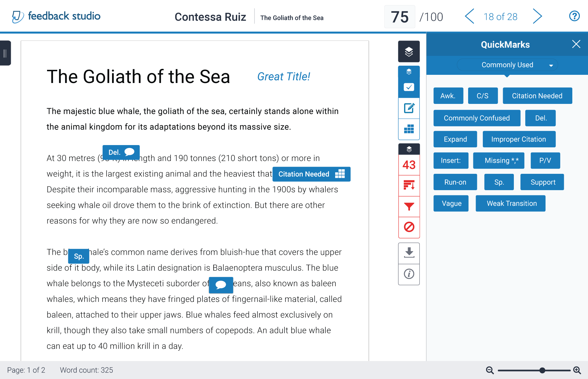Toggle the similarity layer icon
588x379 pixels.
click(409, 149)
